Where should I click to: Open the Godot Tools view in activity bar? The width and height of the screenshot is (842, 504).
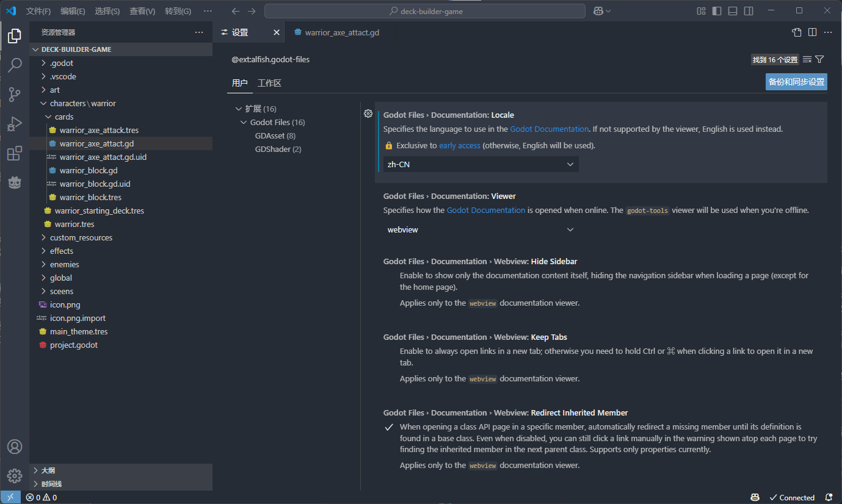point(15,182)
